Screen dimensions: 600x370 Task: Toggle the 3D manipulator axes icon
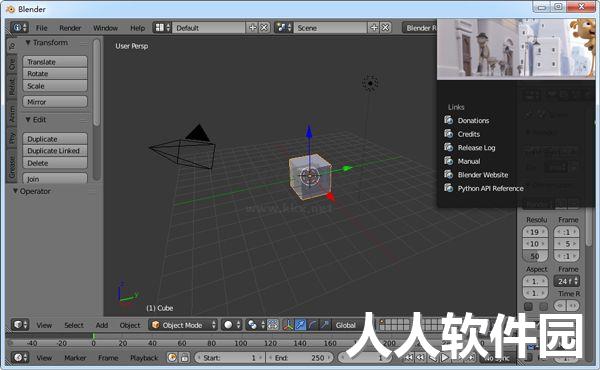click(288, 325)
